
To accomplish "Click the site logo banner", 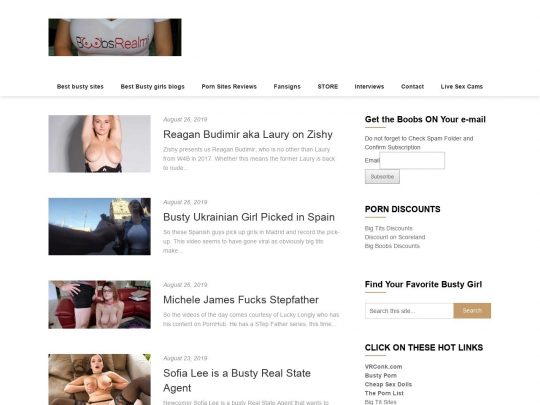I will [x=115, y=37].
